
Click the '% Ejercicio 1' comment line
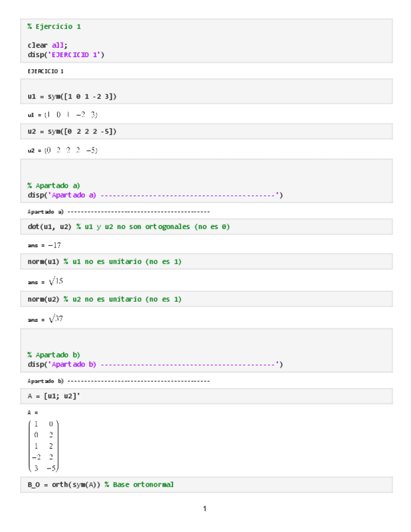coord(54,27)
